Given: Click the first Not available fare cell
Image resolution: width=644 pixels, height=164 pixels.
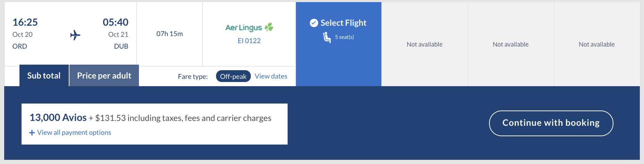Looking at the screenshot, I should coord(424,44).
